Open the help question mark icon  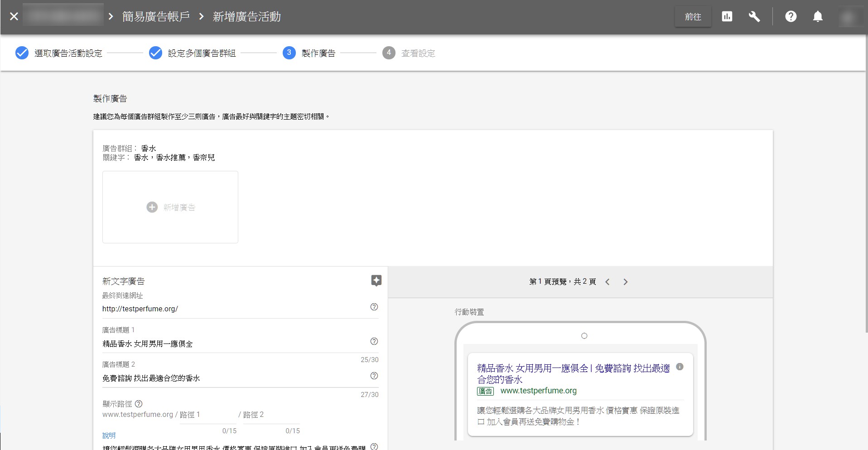pyautogui.click(x=791, y=17)
